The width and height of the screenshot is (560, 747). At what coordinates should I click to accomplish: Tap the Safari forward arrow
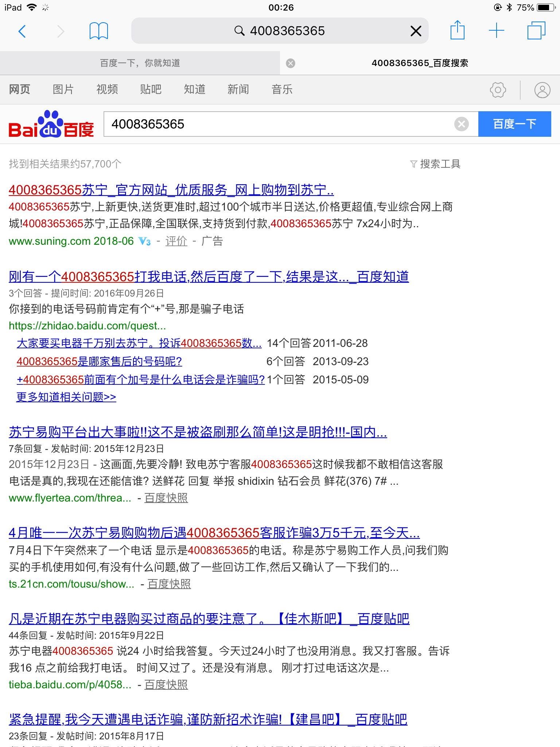coord(61,31)
